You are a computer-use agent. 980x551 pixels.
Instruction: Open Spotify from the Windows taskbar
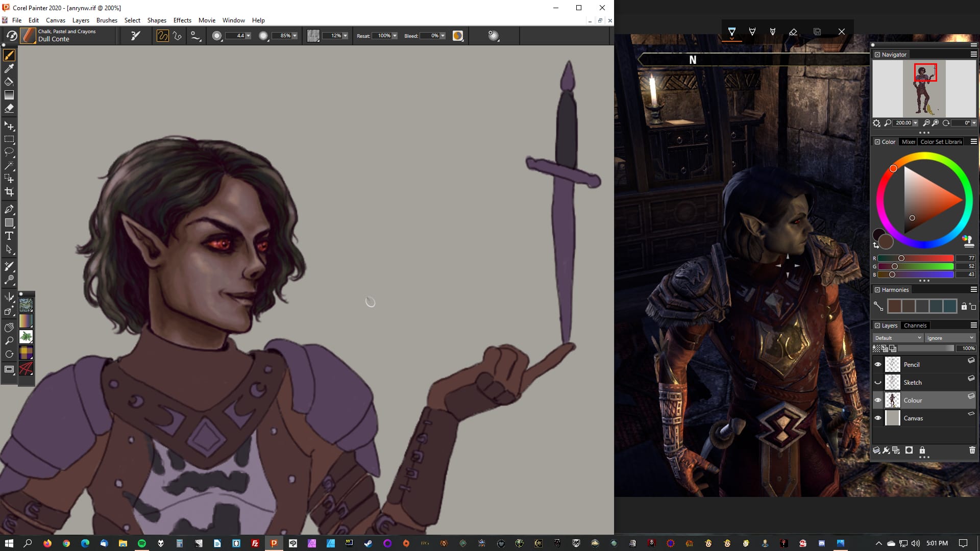tap(142, 543)
